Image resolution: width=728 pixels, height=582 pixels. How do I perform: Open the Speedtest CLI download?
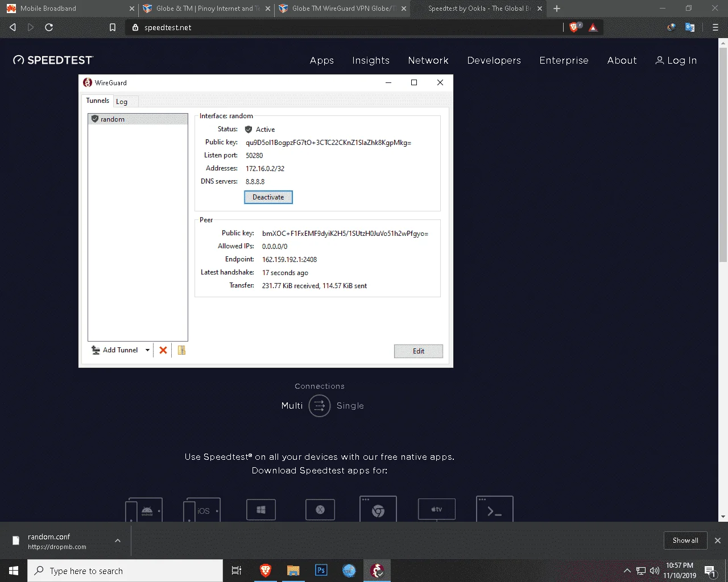pos(495,509)
